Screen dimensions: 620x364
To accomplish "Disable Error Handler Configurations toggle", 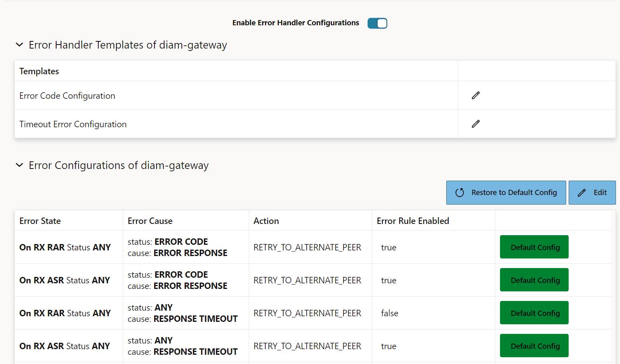I will pos(377,23).
